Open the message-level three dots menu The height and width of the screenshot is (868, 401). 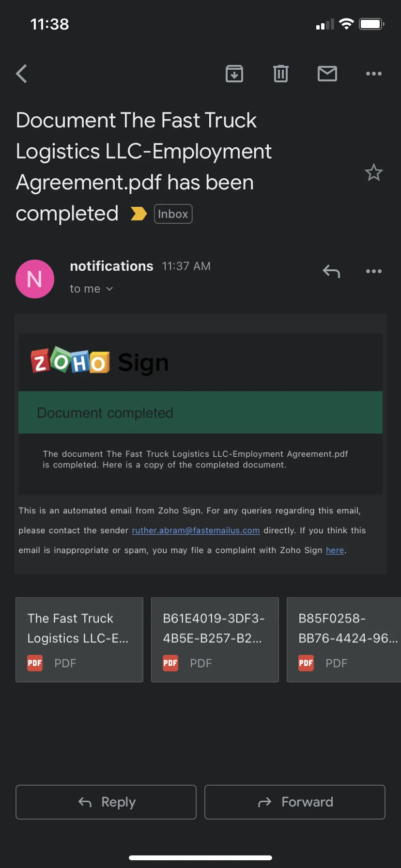374,271
